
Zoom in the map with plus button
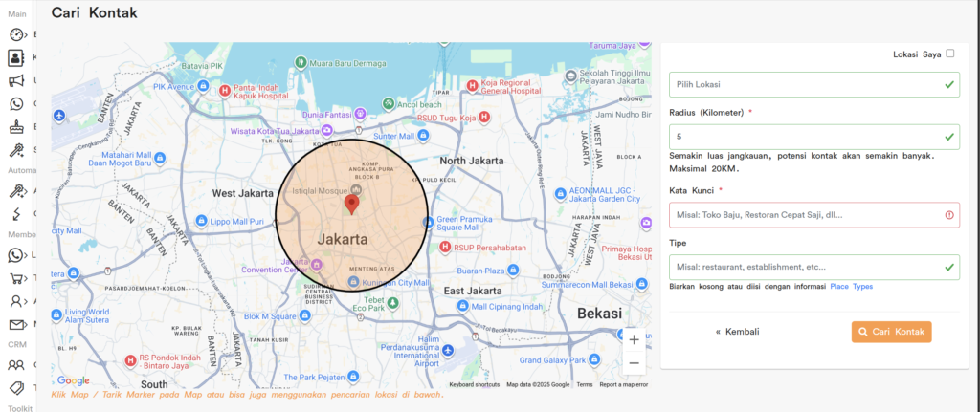[x=633, y=339]
